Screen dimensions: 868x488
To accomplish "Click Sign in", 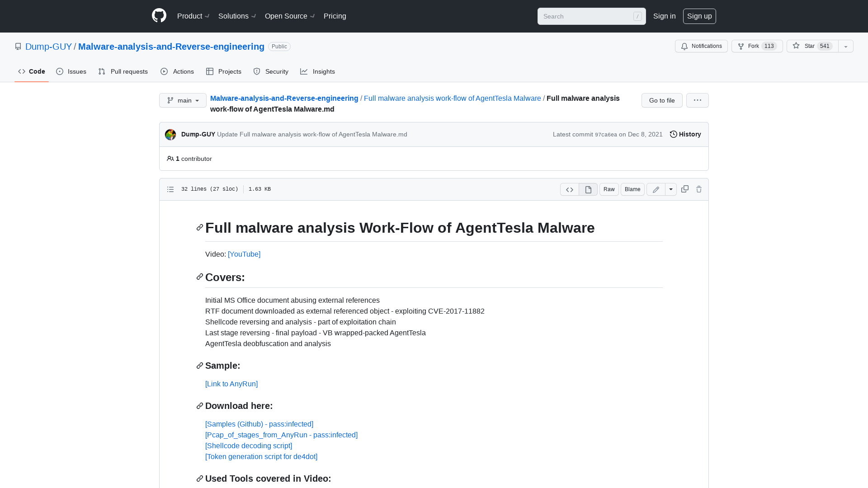I will (665, 16).
